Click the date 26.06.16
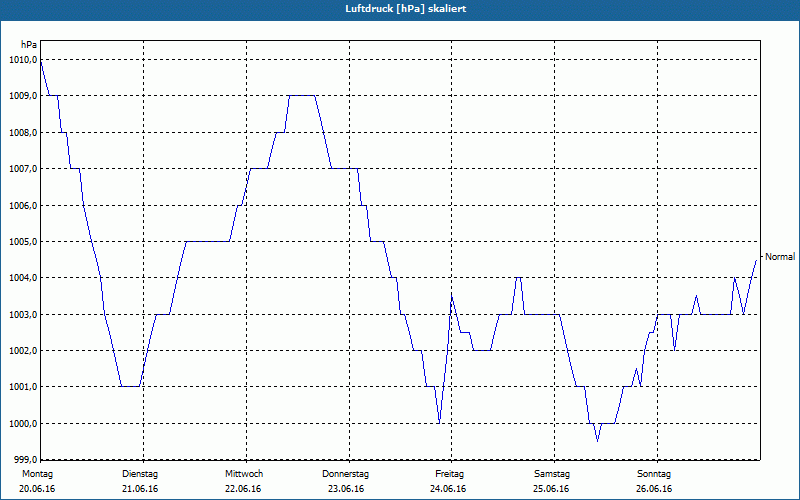 pos(654,489)
